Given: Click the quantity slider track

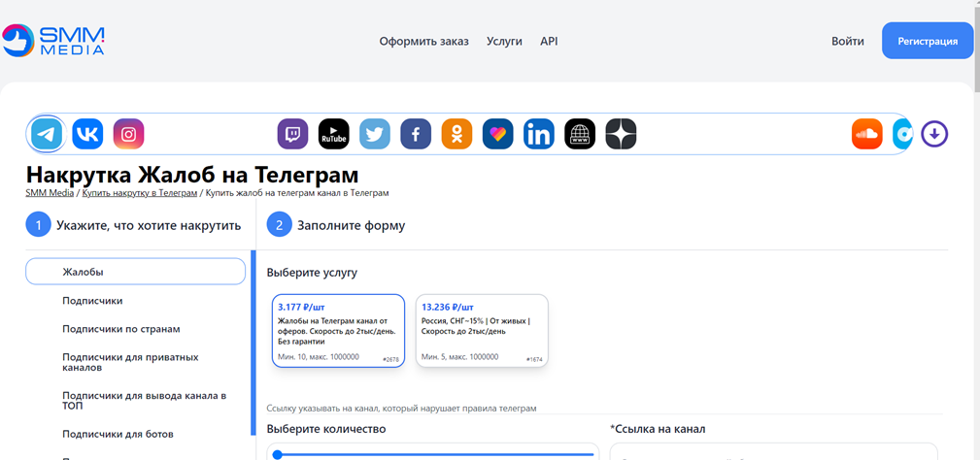Looking at the screenshot, I should [437, 454].
